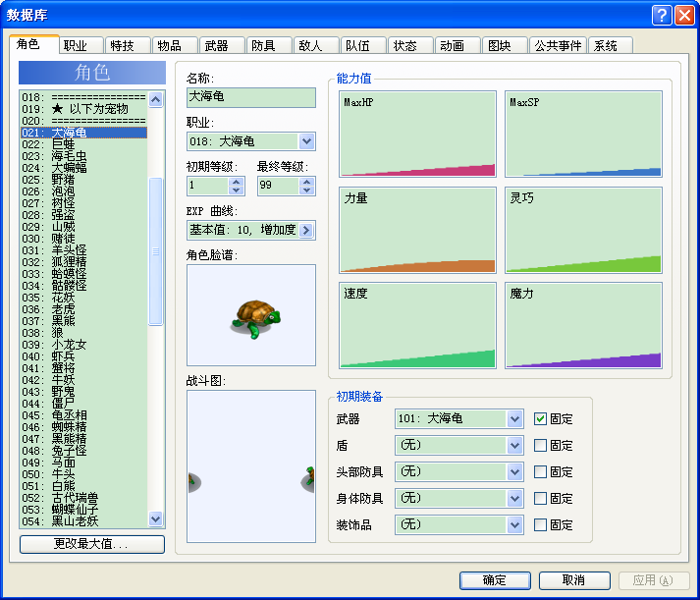The width and height of the screenshot is (700, 600).
Task: Switch to the 物品 tab
Action: click(x=175, y=45)
